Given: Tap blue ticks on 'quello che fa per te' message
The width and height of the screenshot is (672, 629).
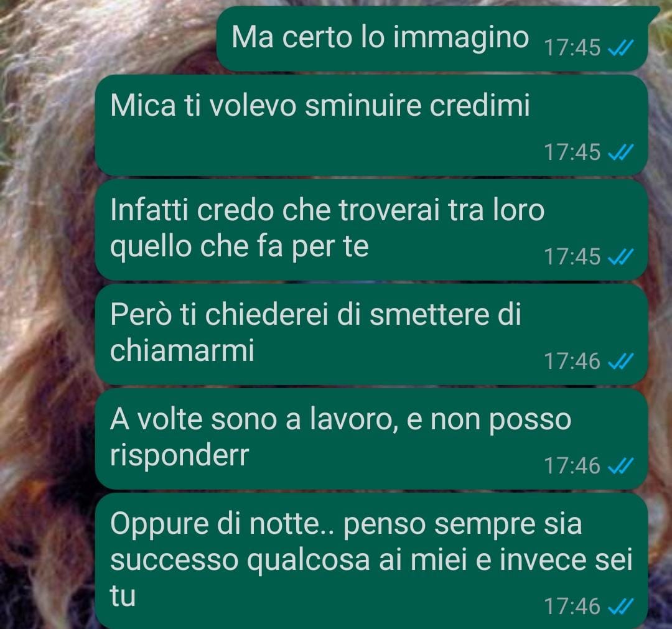Looking at the screenshot, I should tap(621, 257).
